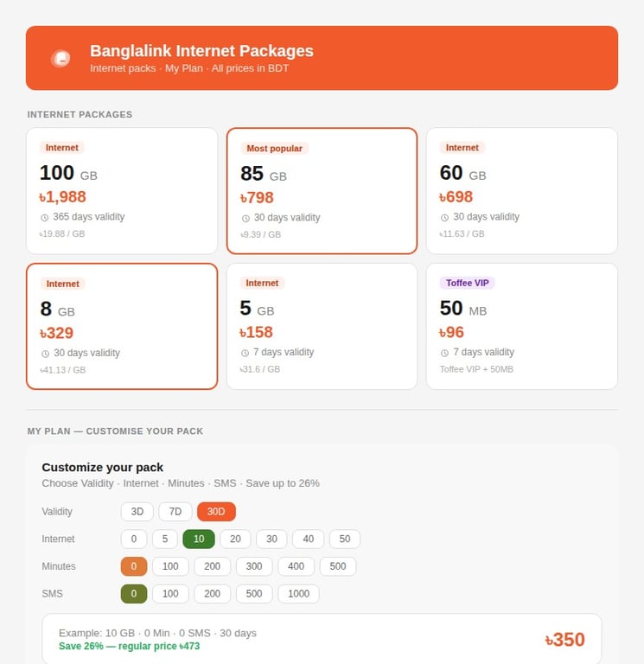Click the ৳96 price
644x664 pixels.
452,332
